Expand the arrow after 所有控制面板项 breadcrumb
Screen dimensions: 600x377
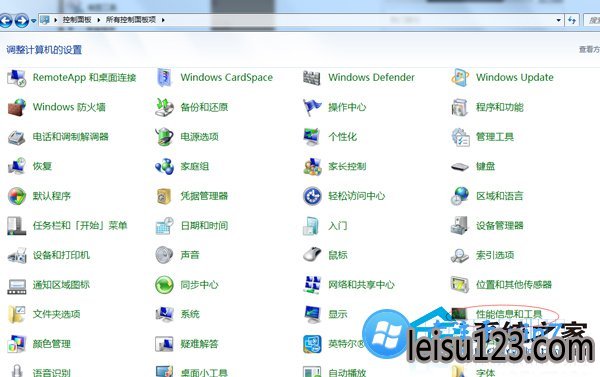163,20
